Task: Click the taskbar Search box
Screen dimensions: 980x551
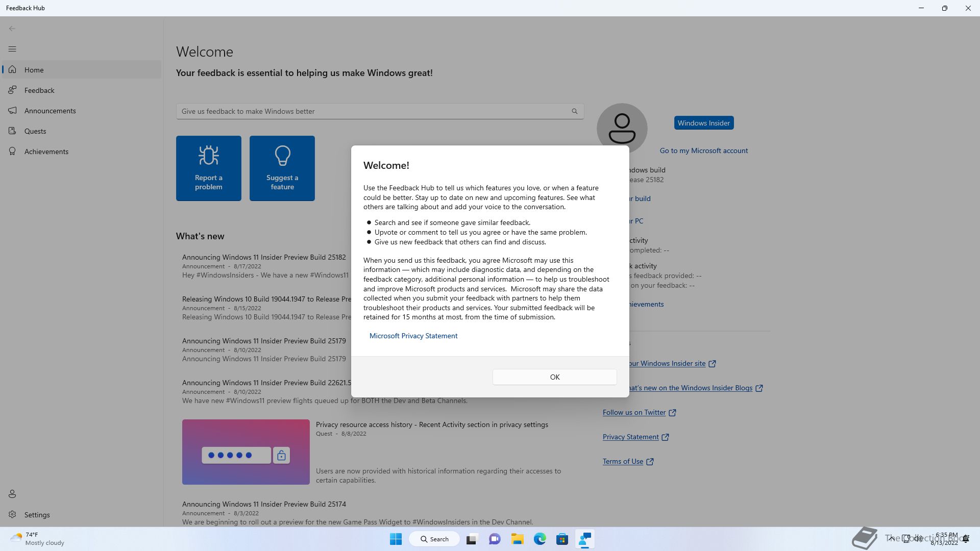Action: coord(434,539)
